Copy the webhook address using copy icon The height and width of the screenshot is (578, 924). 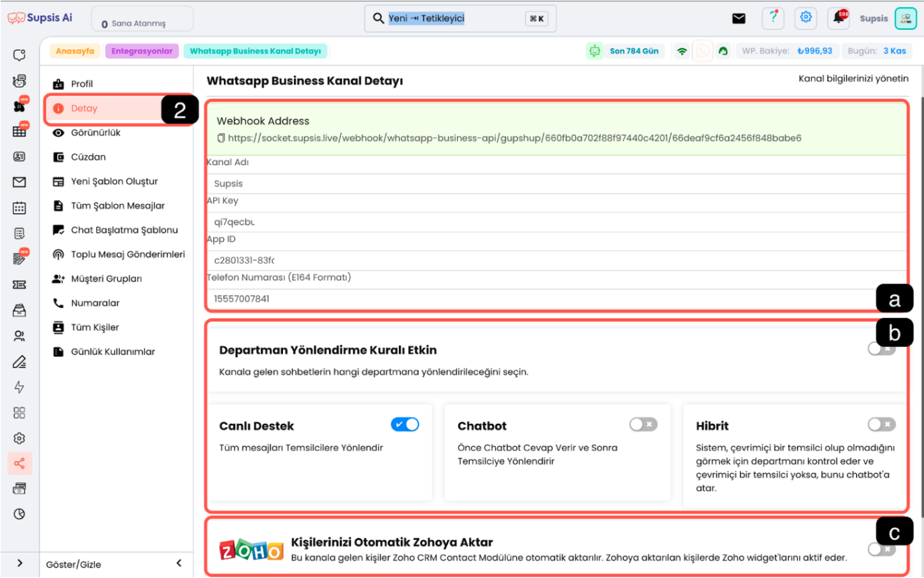click(x=221, y=138)
